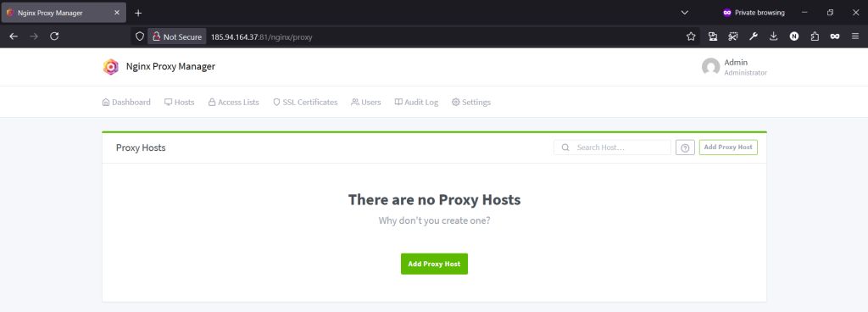Close the Nginx Proxy Manager tab
This screenshot has width=868, height=312.
[117, 13]
